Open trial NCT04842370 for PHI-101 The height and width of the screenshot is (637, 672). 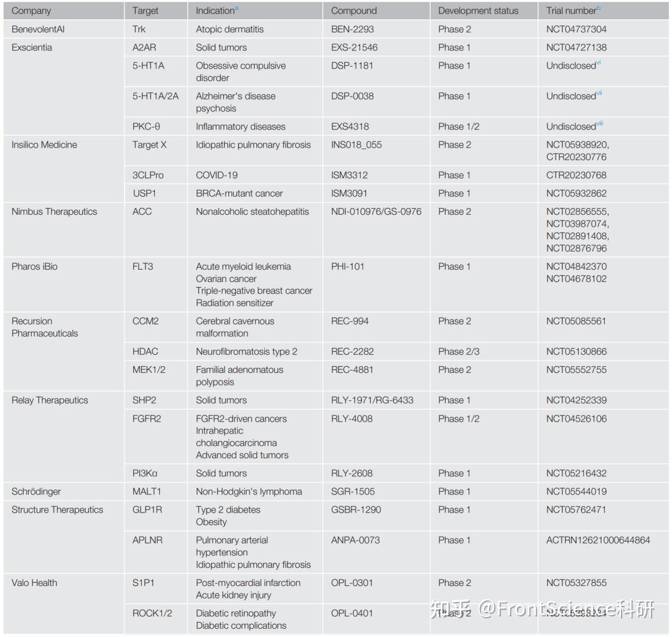(576, 267)
